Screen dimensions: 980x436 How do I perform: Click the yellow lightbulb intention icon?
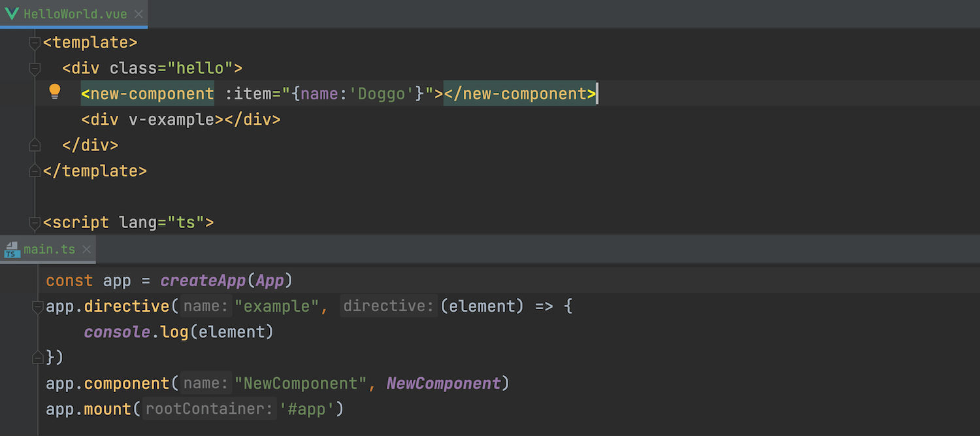[55, 92]
